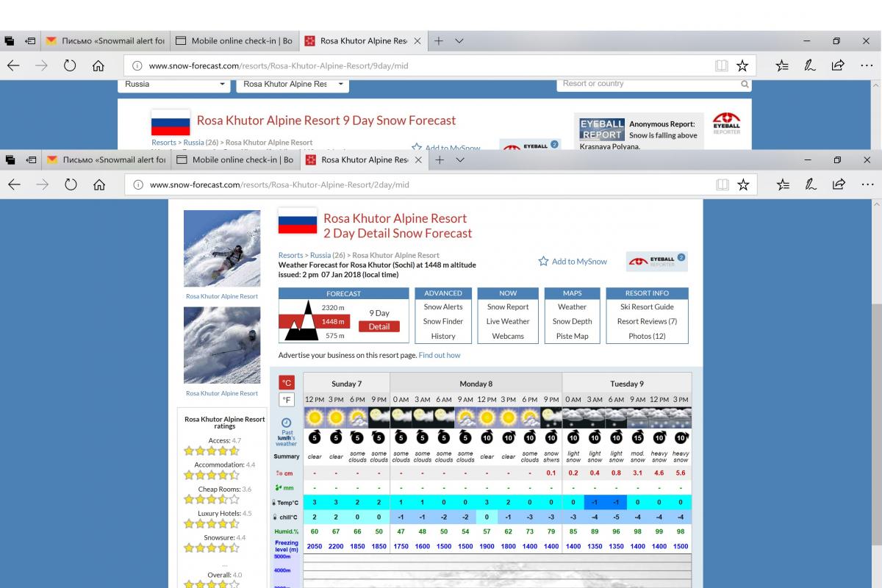Refresh the 2day forecast page in front window
Image resolution: width=882 pixels, height=588 pixels.
71,184
